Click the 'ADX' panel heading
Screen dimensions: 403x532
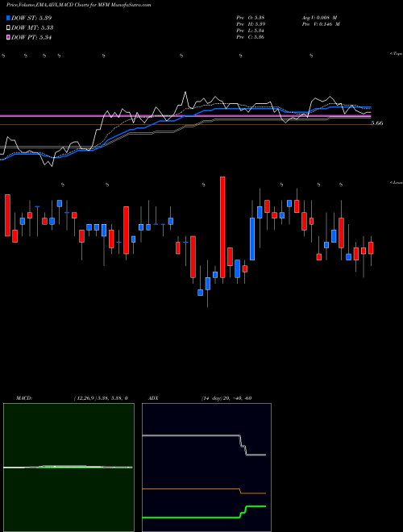point(154,398)
